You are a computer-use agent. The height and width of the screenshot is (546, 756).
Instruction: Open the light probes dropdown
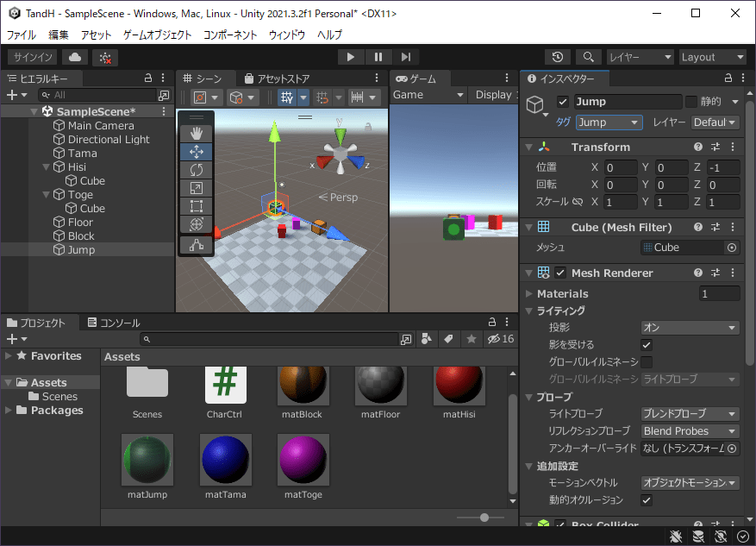(x=690, y=414)
